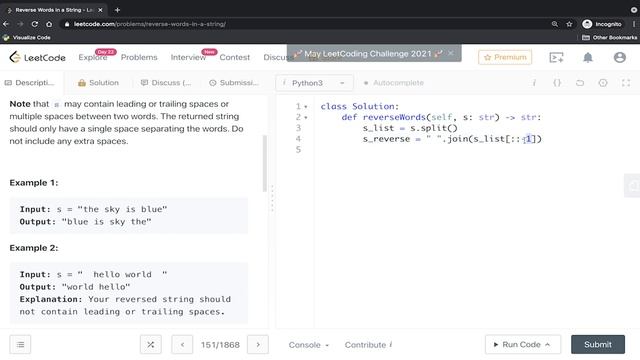640x360 pixels.
Task: Click the Example 1 heading
Action: [34, 182]
